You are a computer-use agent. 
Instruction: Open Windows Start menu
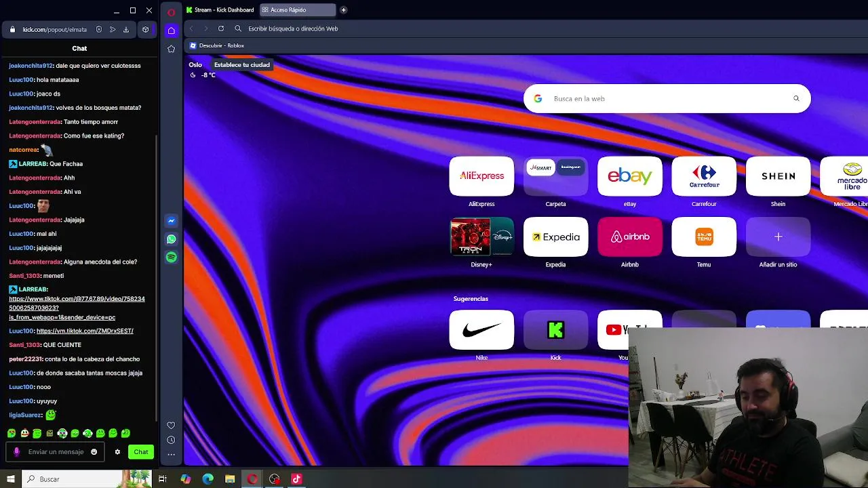pyautogui.click(x=11, y=479)
